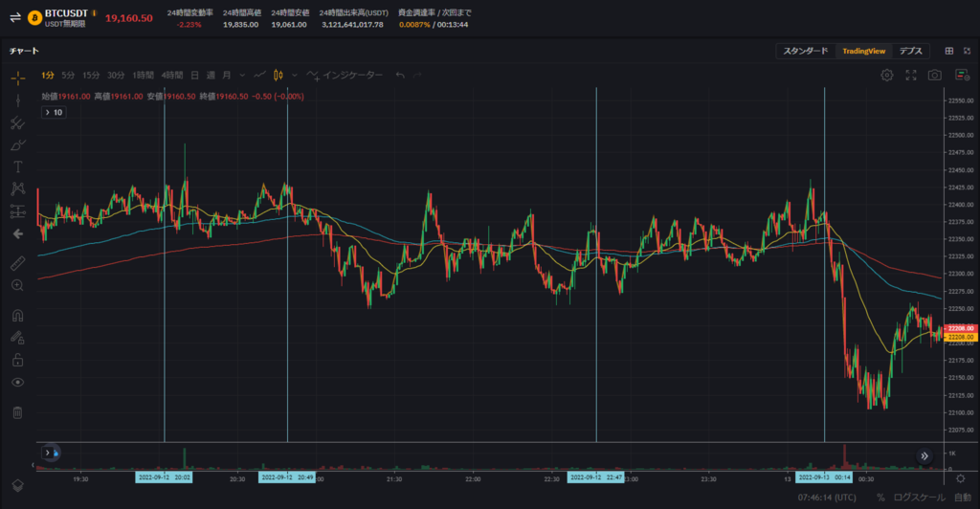Toggle ログスケール log scale
This screenshot has width=980, height=509.
920,498
